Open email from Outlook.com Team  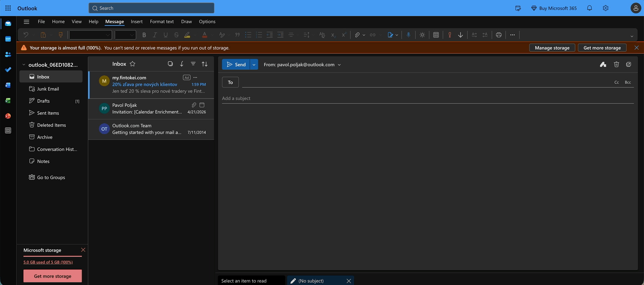151,129
